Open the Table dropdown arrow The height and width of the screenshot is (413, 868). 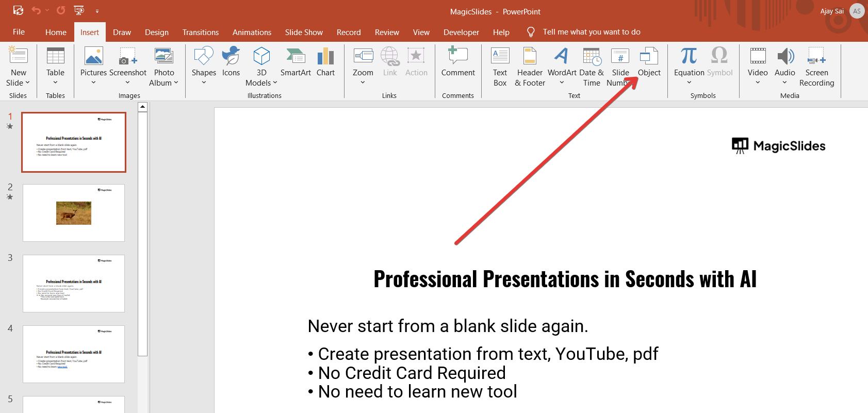[55, 82]
